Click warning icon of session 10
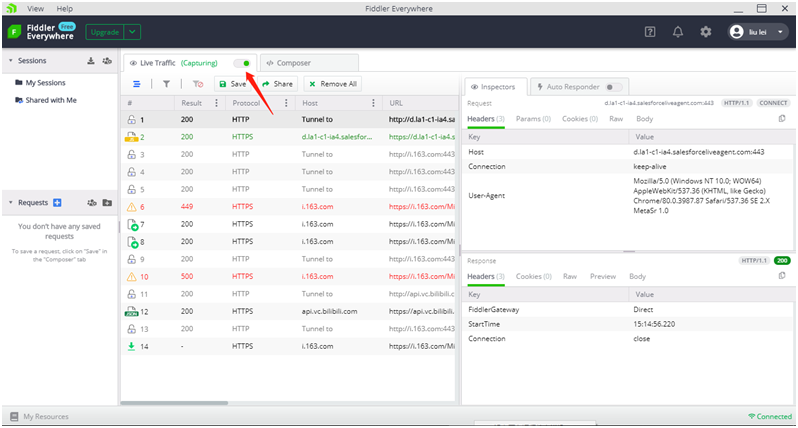 pyautogui.click(x=131, y=276)
